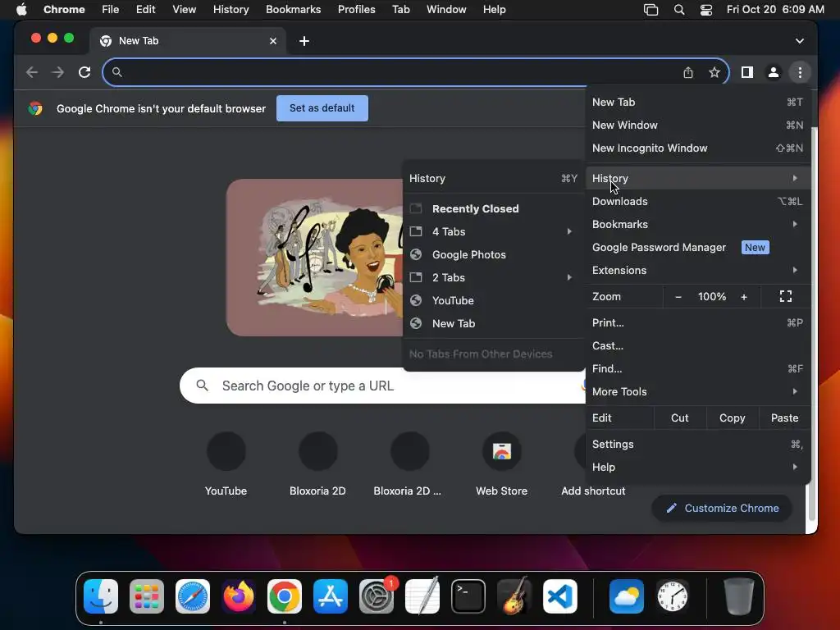This screenshot has width=840, height=630.
Task: Click the Google Doodle image
Action: pos(314,258)
